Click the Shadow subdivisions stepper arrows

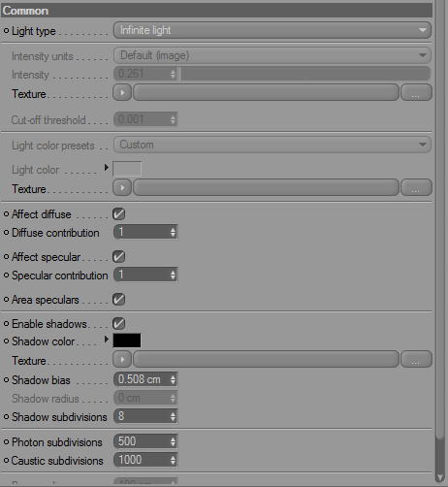point(173,416)
